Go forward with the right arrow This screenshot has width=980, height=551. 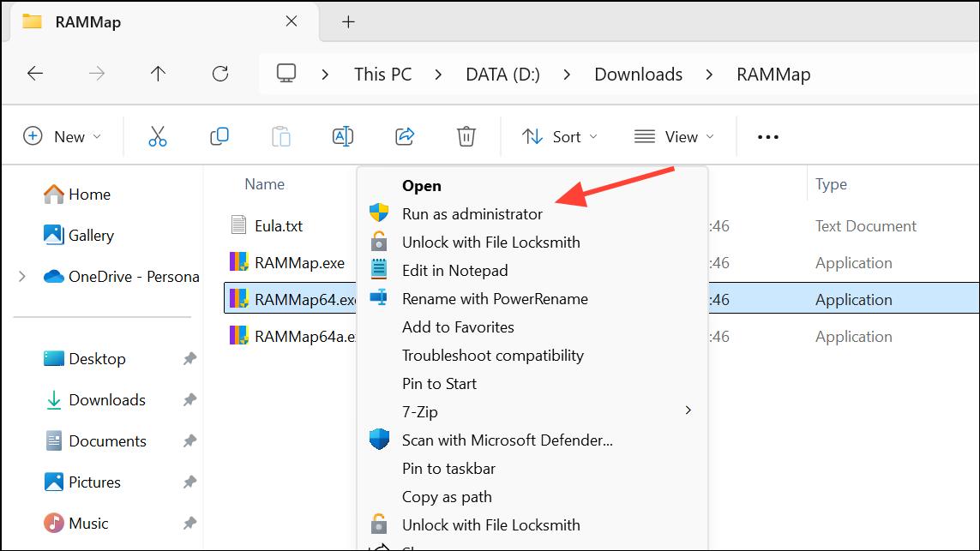click(x=97, y=74)
